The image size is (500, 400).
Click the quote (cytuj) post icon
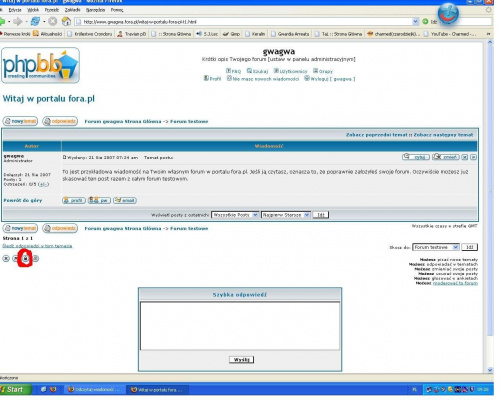[416, 157]
